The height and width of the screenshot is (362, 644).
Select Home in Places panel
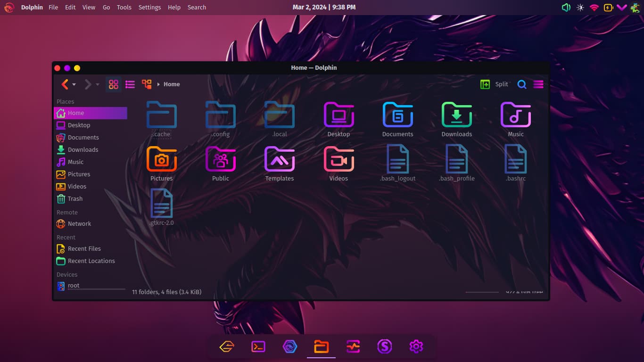point(91,113)
